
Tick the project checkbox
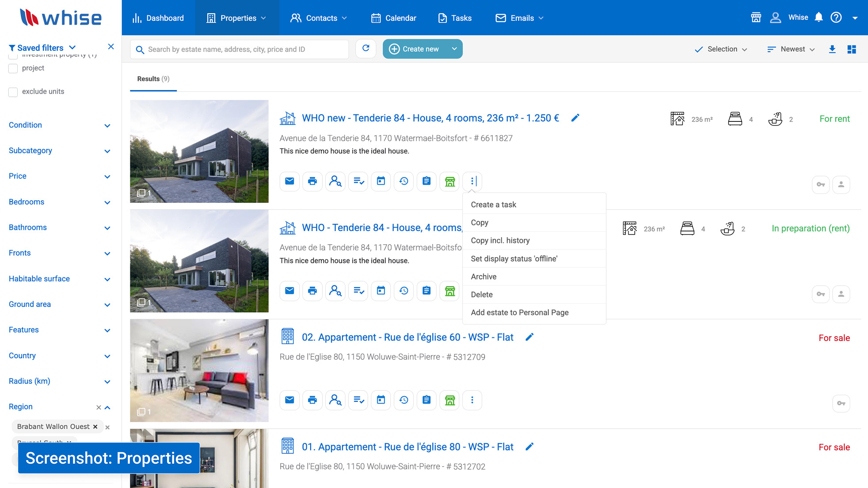click(x=13, y=68)
